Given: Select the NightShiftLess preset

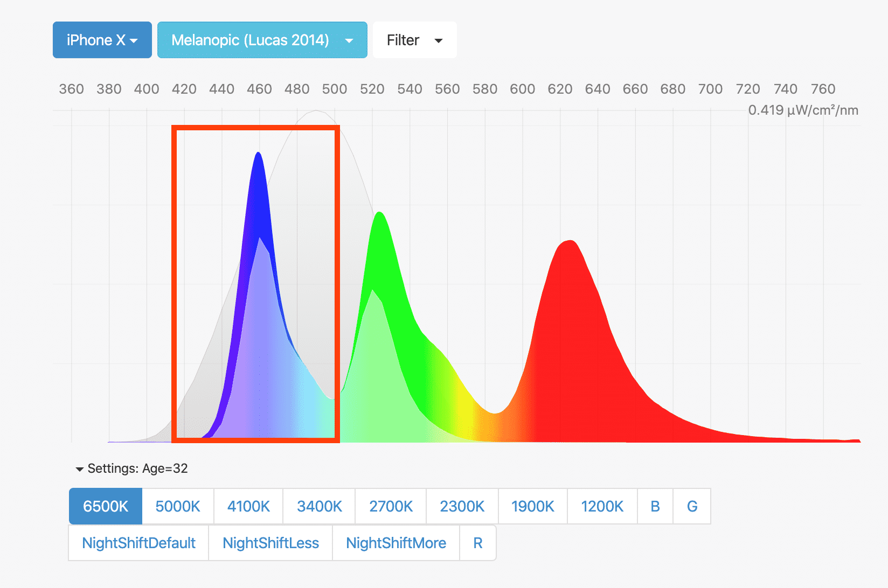Looking at the screenshot, I should pyautogui.click(x=270, y=543).
